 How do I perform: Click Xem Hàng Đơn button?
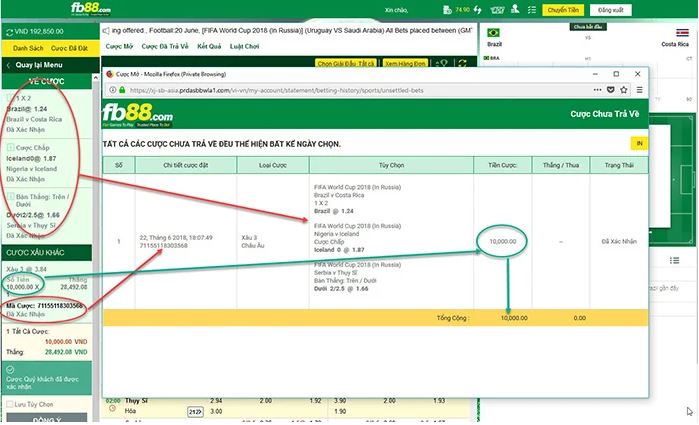405,63
